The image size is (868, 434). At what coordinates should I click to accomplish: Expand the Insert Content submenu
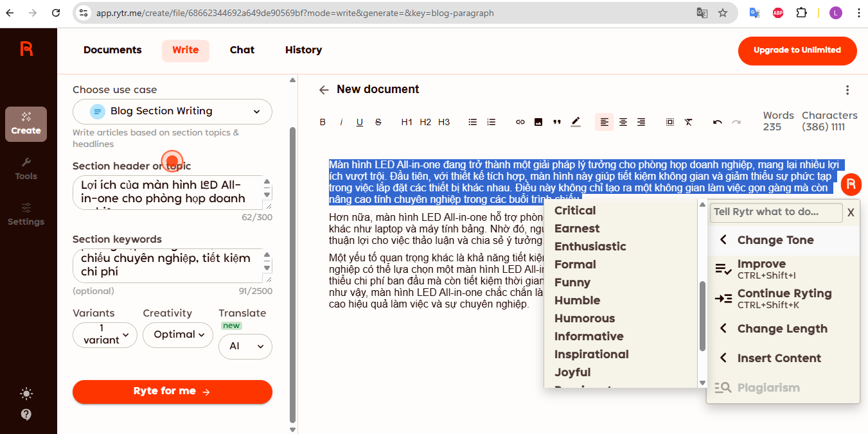[783, 358]
